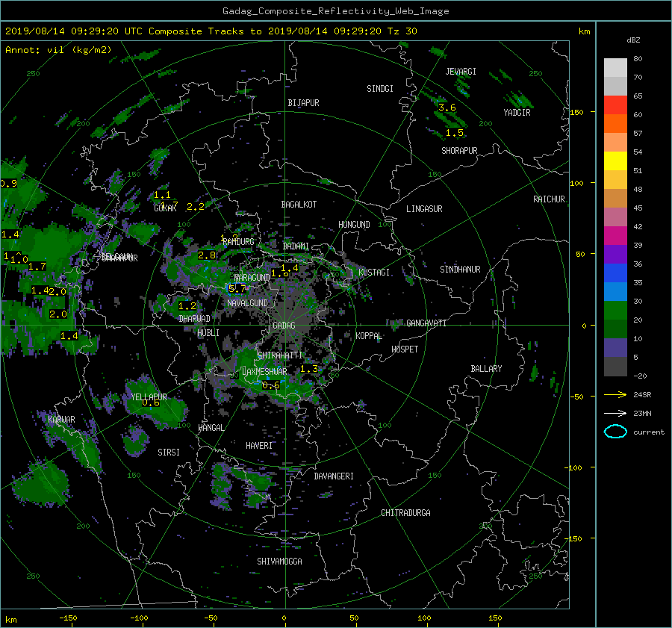The image size is (672, 628).
Task: Click the DAVANGERI city label
Action: pyautogui.click(x=334, y=476)
